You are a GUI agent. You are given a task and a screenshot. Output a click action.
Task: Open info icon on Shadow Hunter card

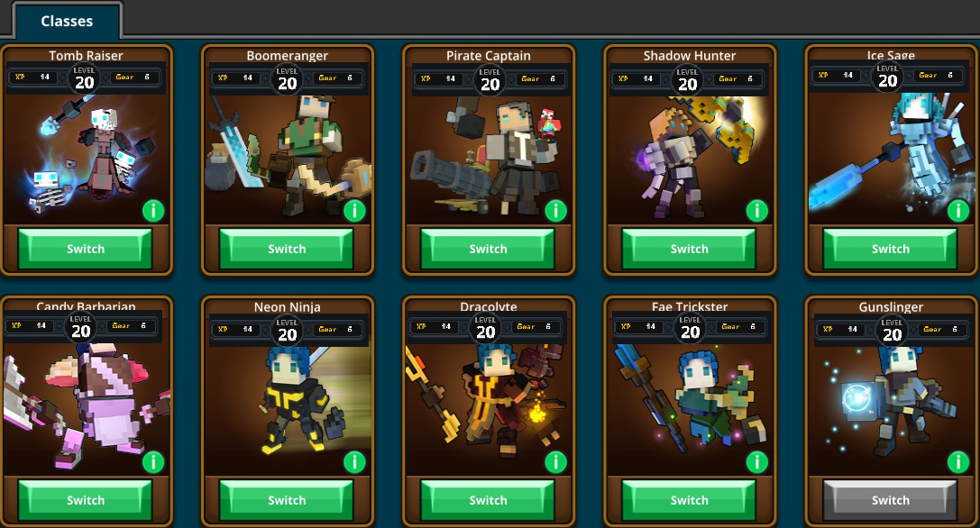click(x=757, y=211)
